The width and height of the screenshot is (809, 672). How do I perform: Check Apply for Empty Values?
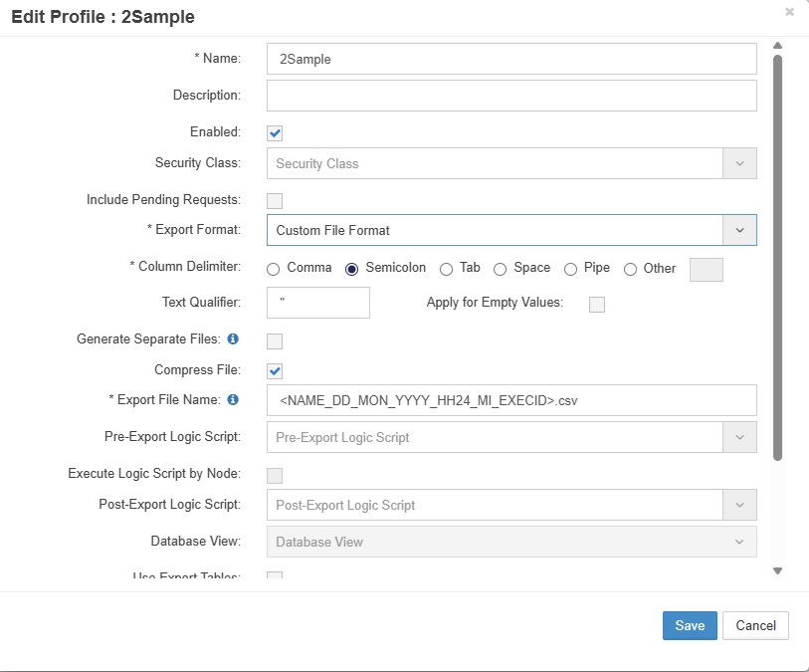click(596, 305)
